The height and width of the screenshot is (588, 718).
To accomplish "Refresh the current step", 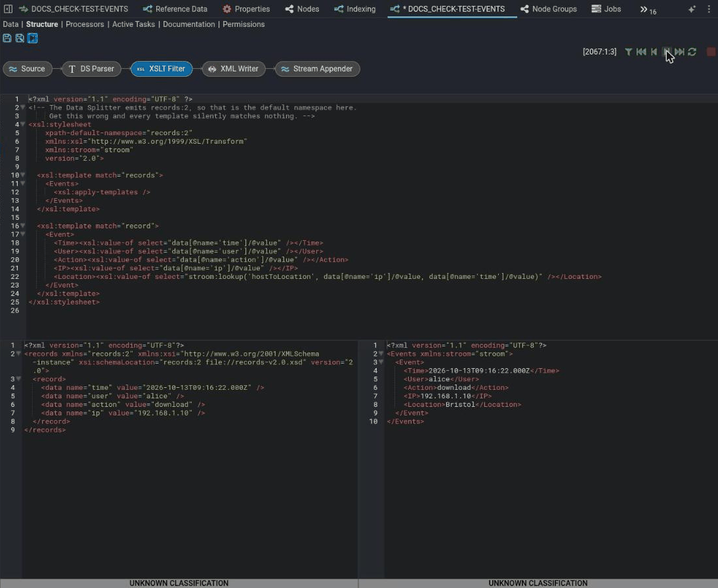I will [692, 52].
